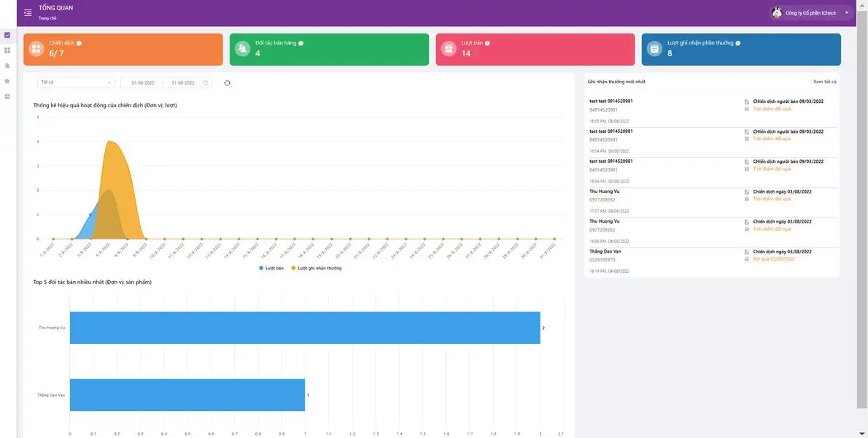Click the Trang chủ breadcrumb

coord(47,18)
